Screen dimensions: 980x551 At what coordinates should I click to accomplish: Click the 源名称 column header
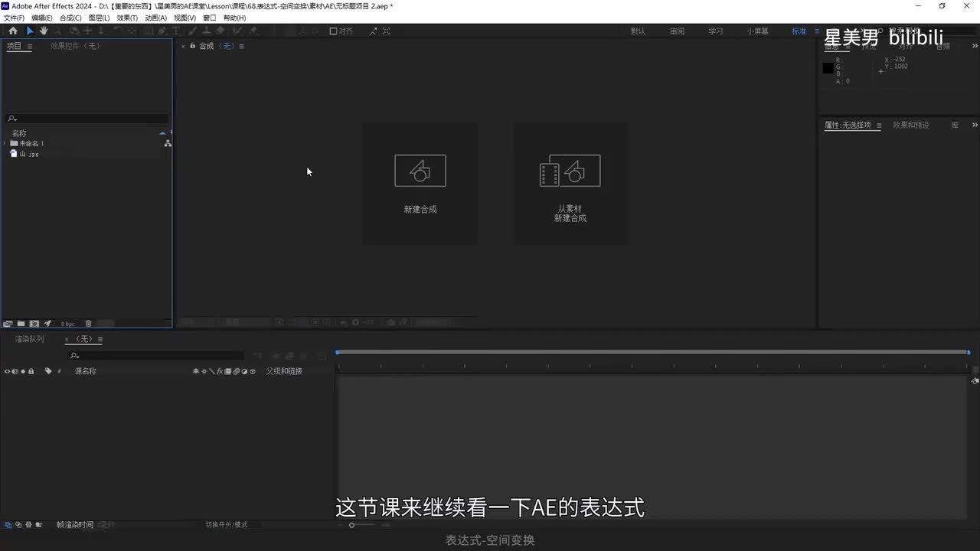(x=85, y=371)
